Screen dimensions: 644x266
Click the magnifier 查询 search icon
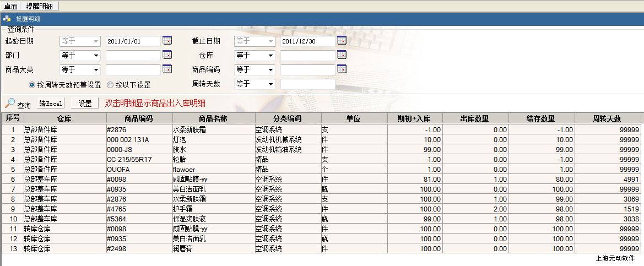(x=10, y=103)
